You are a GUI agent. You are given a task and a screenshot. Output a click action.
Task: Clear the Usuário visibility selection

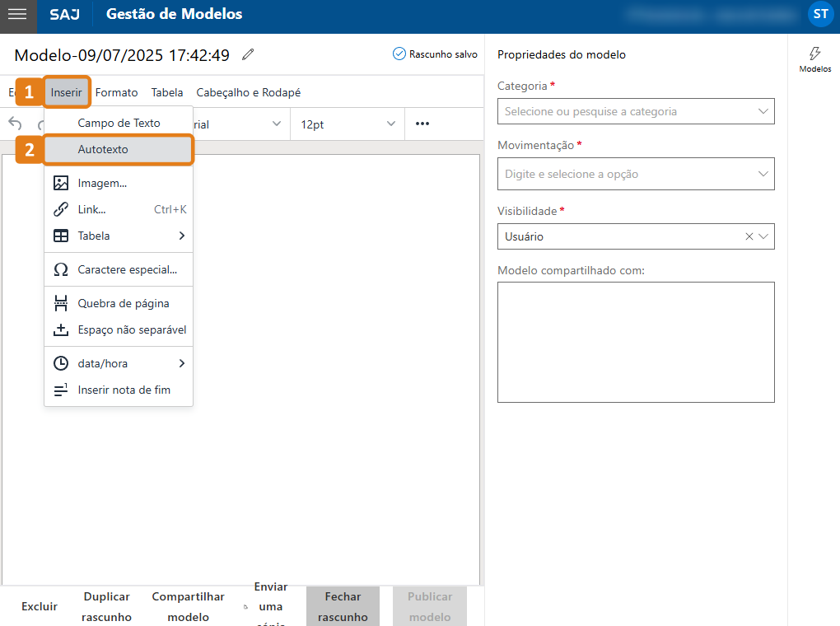(x=749, y=236)
